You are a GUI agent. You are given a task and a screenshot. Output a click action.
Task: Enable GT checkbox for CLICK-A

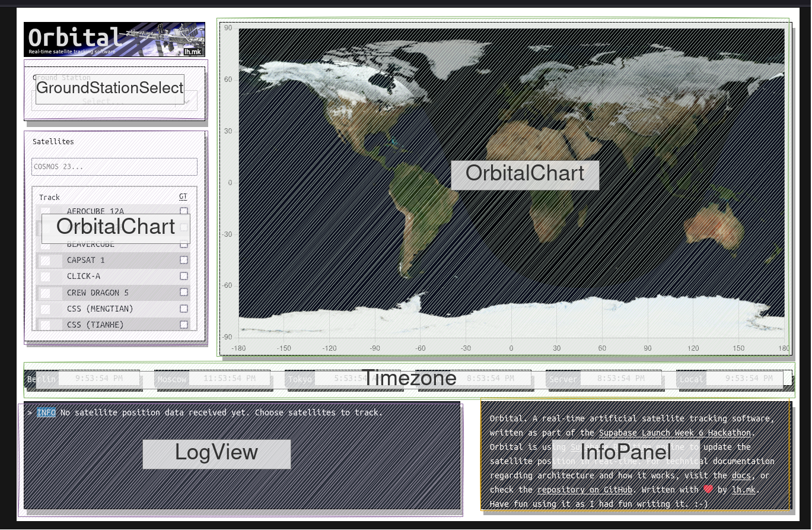[184, 276]
